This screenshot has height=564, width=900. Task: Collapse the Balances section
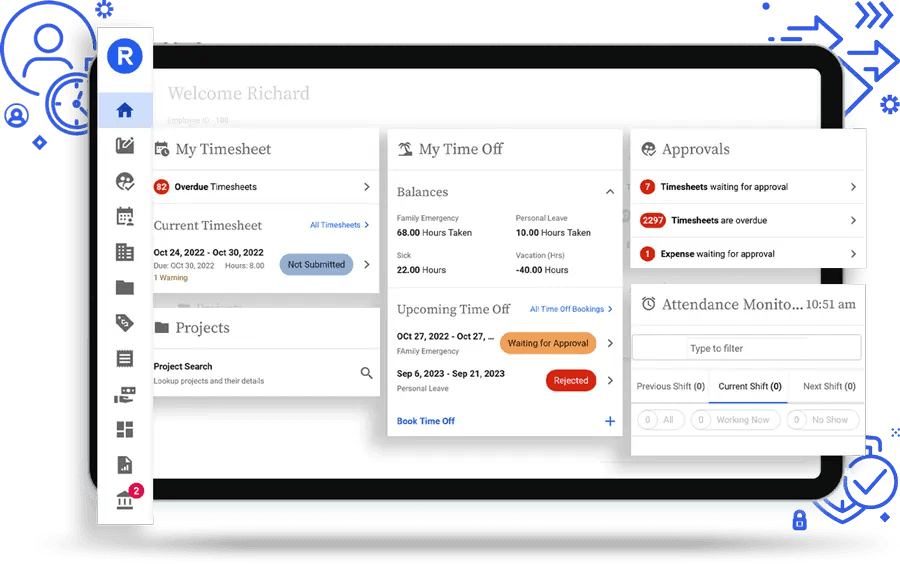coord(610,192)
